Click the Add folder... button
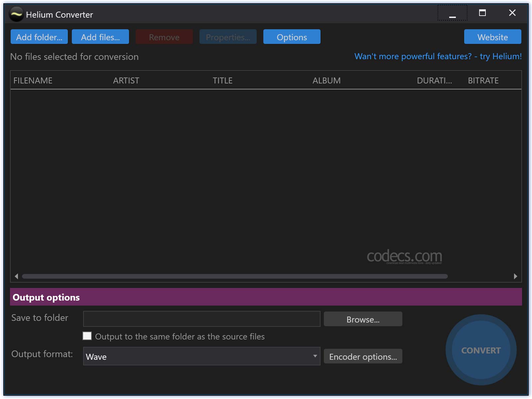Image resolution: width=532 pixels, height=399 pixels. (x=39, y=37)
